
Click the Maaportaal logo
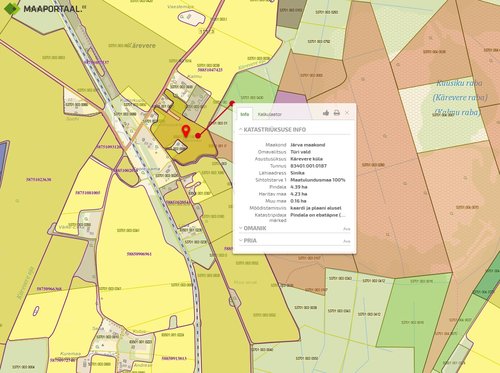click(44, 9)
